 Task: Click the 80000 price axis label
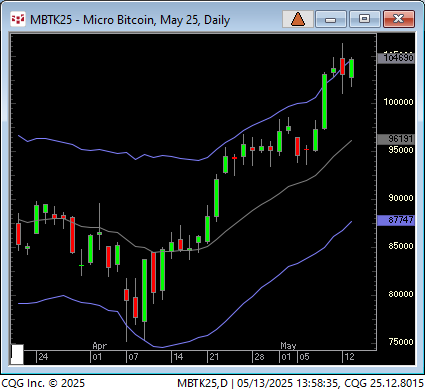(x=401, y=294)
